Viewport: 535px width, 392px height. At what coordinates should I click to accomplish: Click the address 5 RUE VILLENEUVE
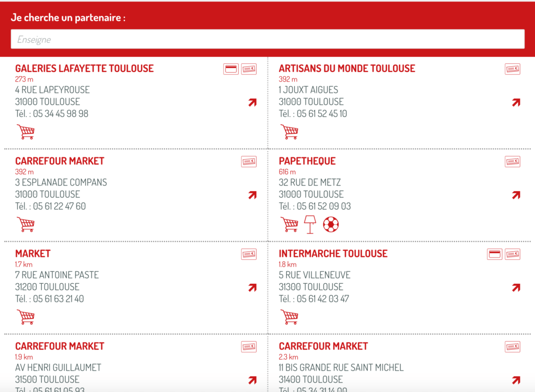[315, 275]
